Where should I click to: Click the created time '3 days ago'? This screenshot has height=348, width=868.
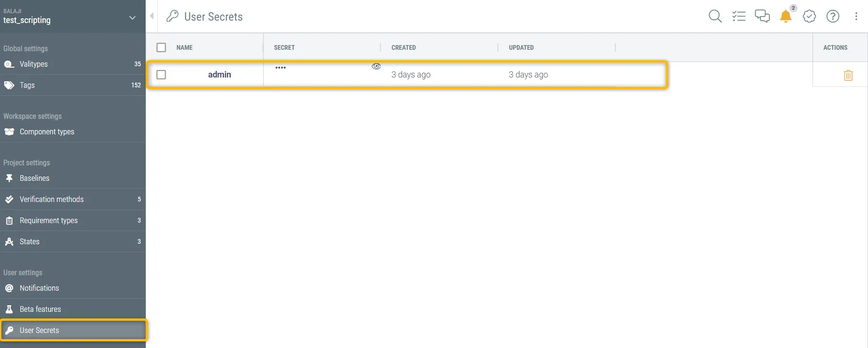pos(411,75)
